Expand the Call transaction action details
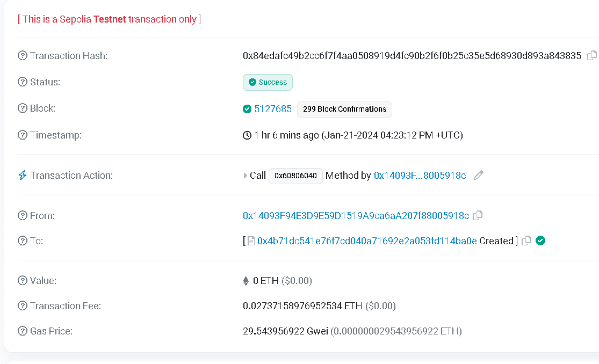 [245, 175]
